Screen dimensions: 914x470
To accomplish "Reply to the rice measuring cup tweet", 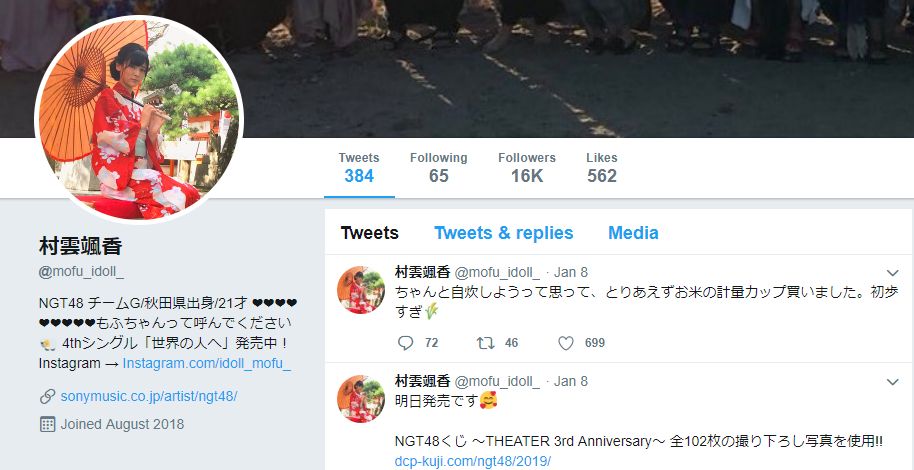I will 406,343.
